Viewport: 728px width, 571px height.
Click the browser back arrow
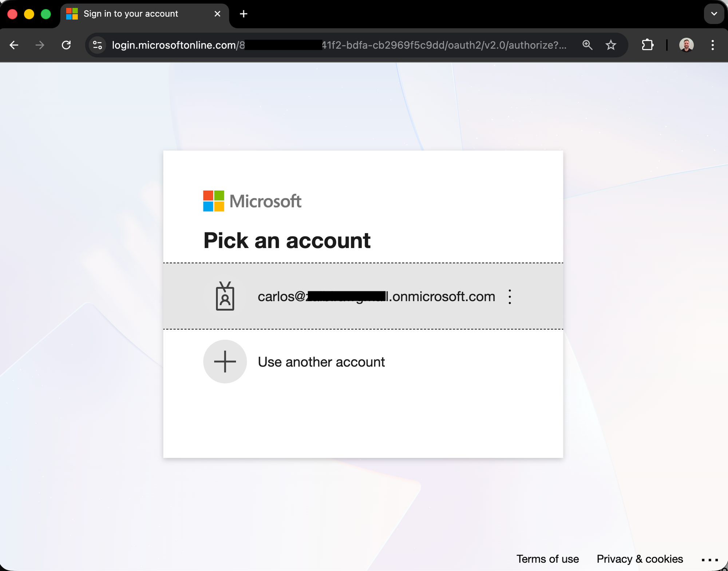(x=14, y=45)
